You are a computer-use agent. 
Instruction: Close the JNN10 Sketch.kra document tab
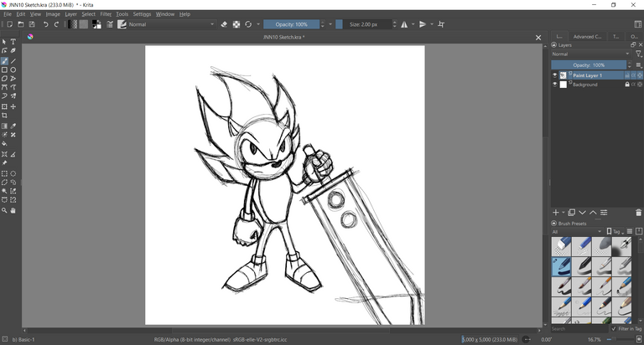(x=538, y=38)
